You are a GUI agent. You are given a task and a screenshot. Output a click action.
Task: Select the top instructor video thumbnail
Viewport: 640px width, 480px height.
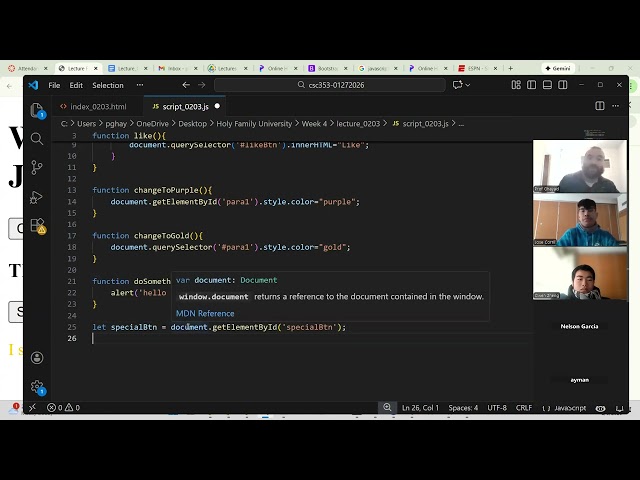click(x=580, y=166)
